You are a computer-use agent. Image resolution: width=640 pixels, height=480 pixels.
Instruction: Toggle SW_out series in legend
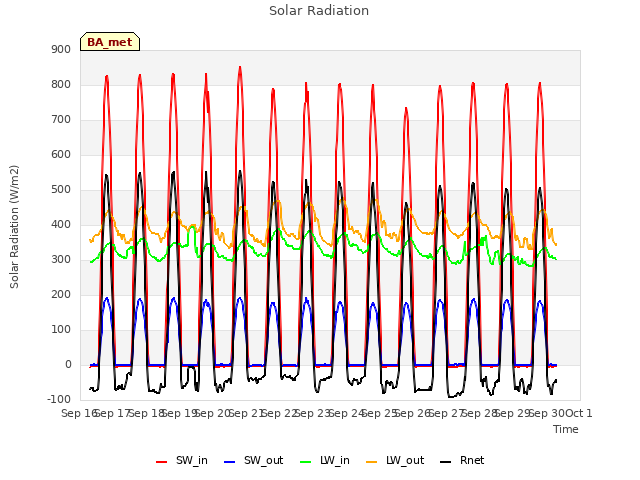pos(254,460)
